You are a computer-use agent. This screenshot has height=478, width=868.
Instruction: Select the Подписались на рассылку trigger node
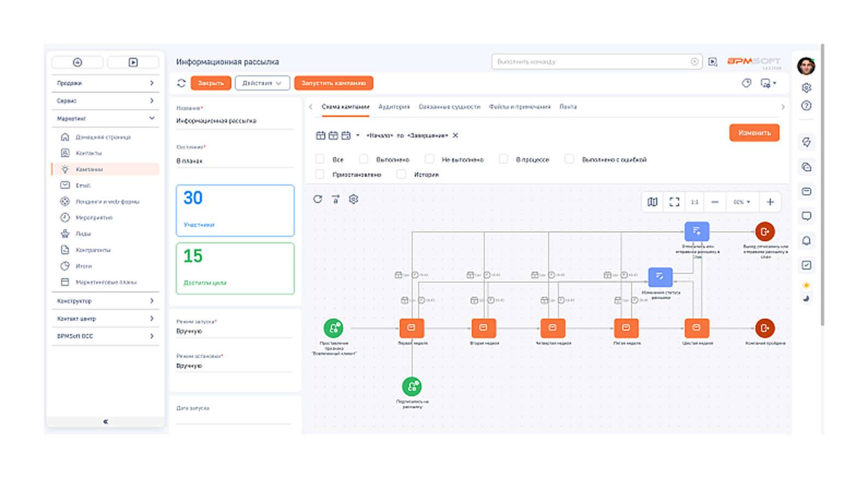point(412,386)
